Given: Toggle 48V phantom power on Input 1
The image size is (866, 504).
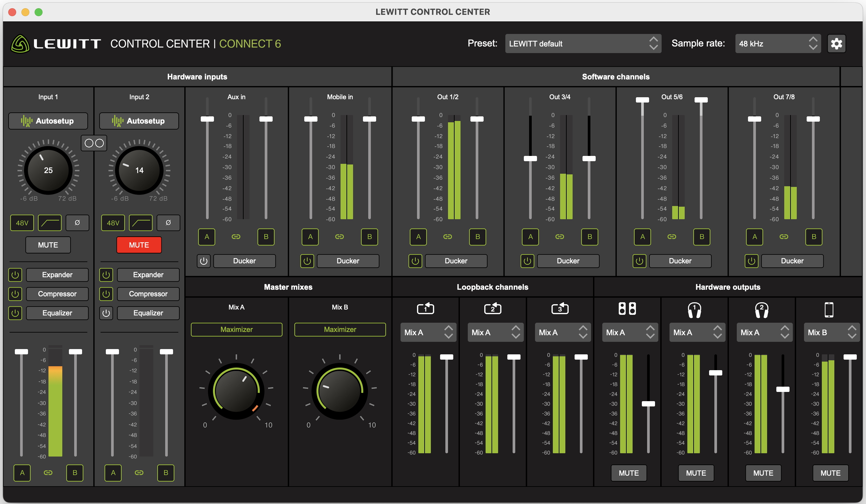Looking at the screenshot, I should [x=22, y=222].
